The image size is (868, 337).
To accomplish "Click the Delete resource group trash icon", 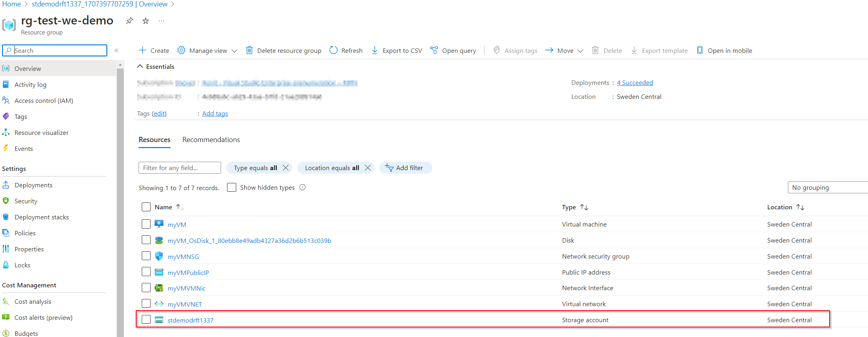I will pyautogui.click(x=249, y=50).
